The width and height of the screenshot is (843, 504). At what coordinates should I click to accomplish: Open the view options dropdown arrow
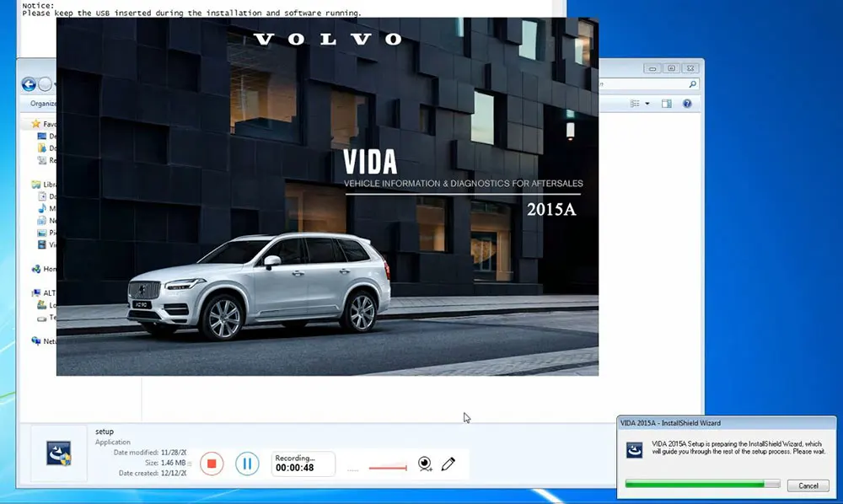(647, 103)
